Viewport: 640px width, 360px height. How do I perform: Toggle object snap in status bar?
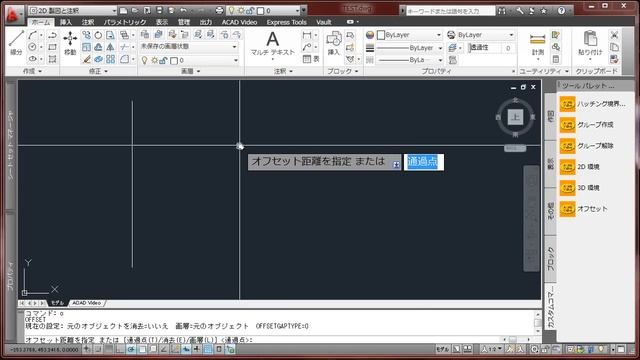coord(142,349)
